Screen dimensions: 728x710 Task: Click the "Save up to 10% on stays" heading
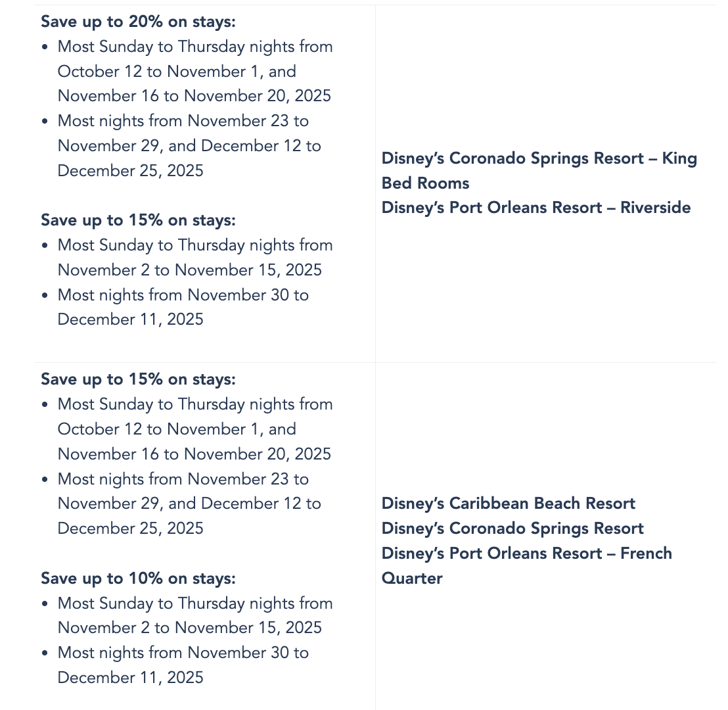pos(138,579)
